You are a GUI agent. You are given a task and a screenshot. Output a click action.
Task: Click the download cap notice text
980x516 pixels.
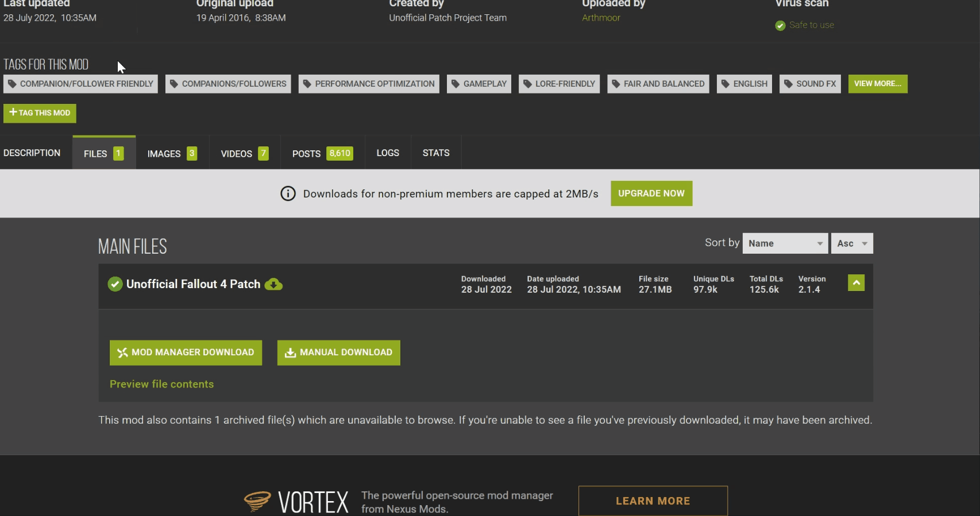pyautogui.click(x=451, y=194)
